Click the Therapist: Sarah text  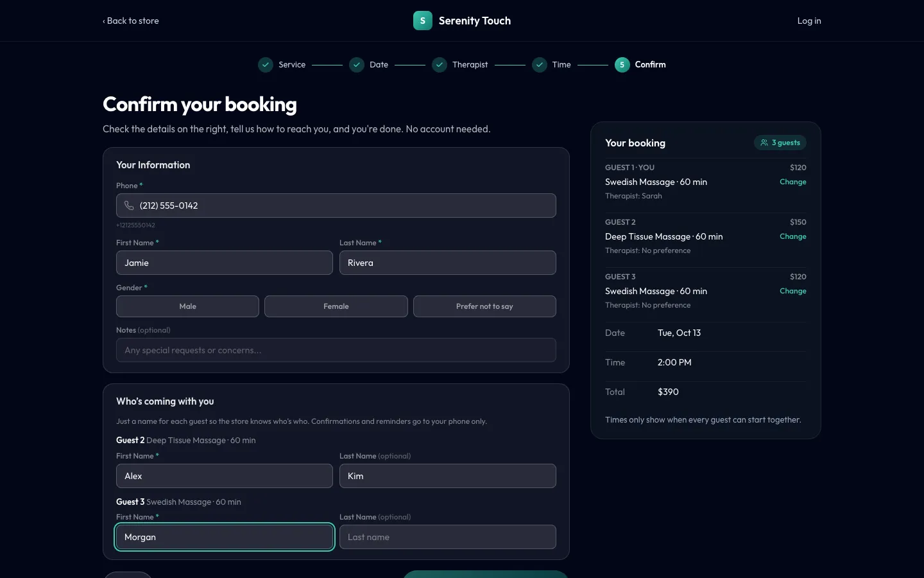[633, 196]
